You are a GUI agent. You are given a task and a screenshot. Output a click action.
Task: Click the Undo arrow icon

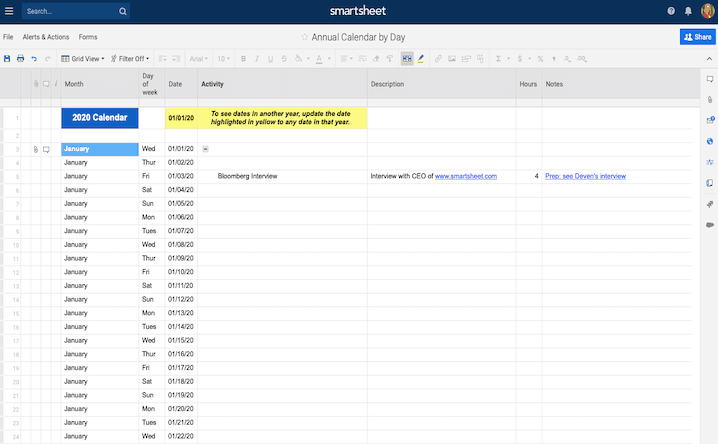[33, 59]
